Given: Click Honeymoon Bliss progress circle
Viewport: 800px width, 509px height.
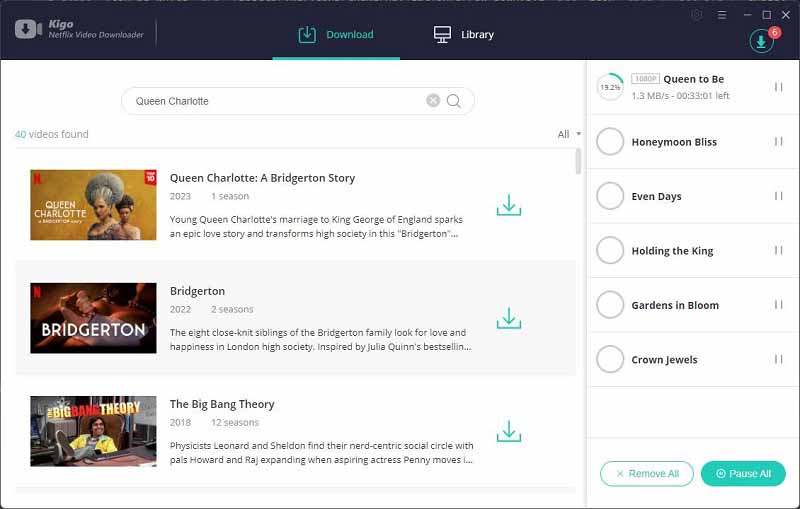Looking at the screenshot, I should (x=610, y=141).
